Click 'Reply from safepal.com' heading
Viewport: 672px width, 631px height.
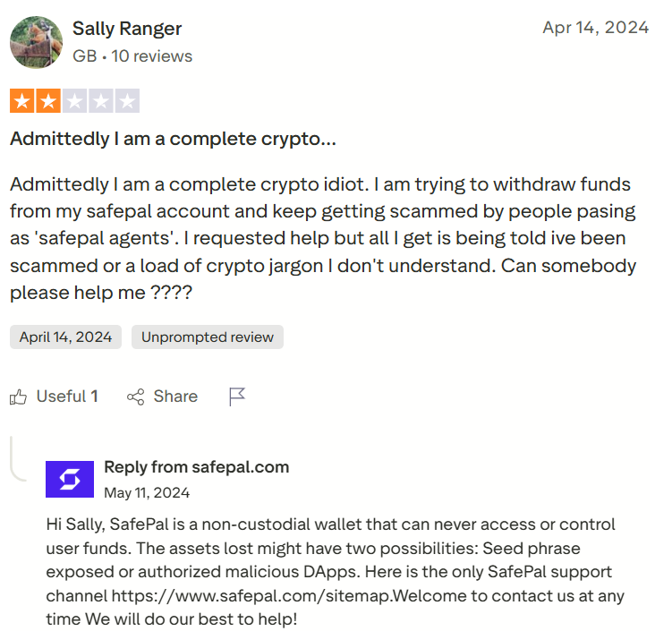point(197,467)
